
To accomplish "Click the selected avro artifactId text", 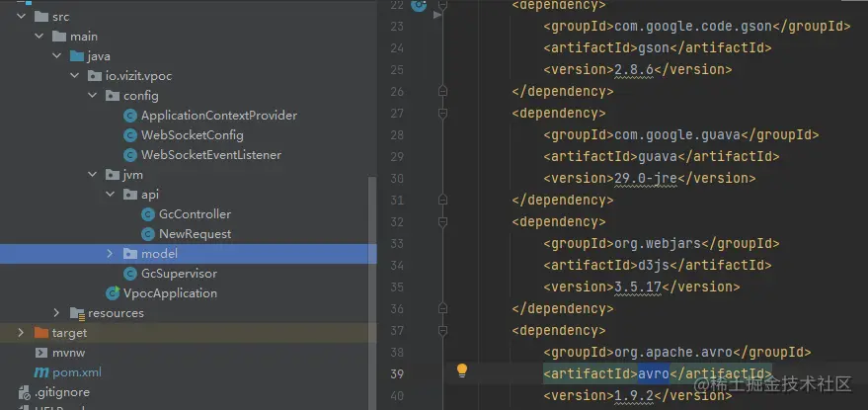I will pyautogui.click(x=653, y=373).
